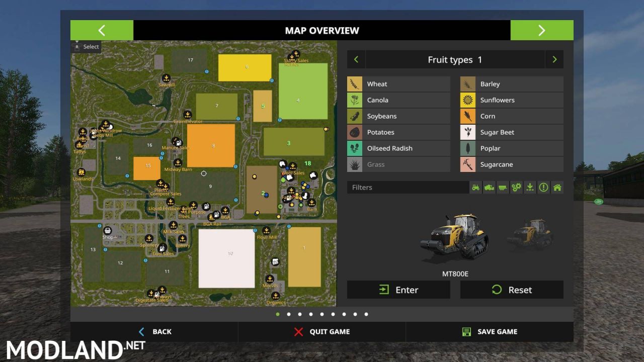644x362 pixels.
Task: Click the Organics map icon
Action: (x=275, y=296)
